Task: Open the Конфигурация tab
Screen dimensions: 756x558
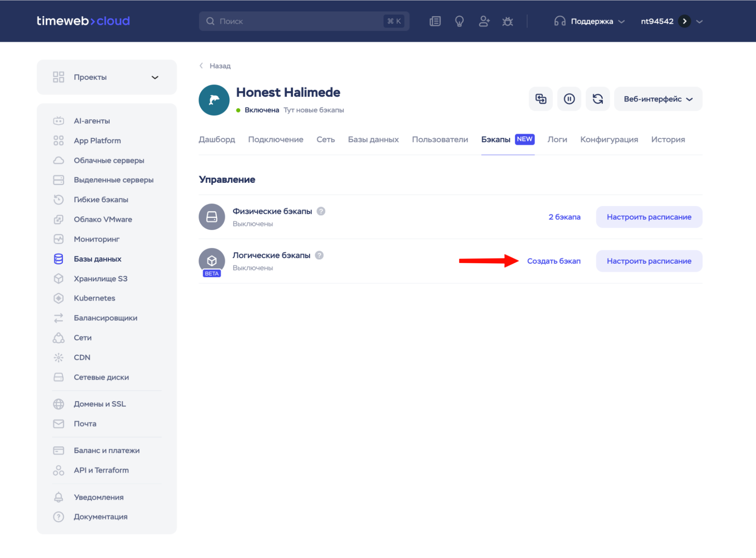Action: pyautogui.click(x=609, y=140)
